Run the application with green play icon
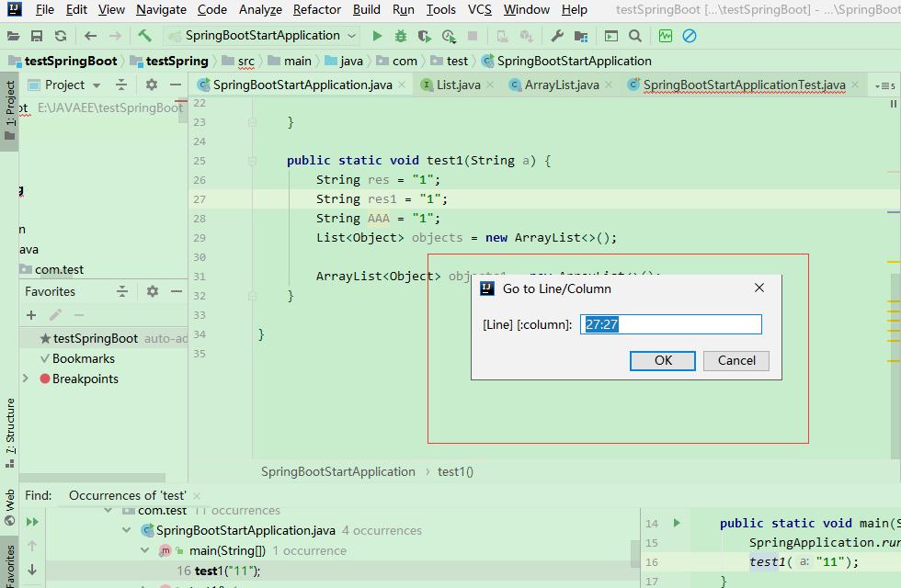This screenshot has height=588, width=901. 377,36
